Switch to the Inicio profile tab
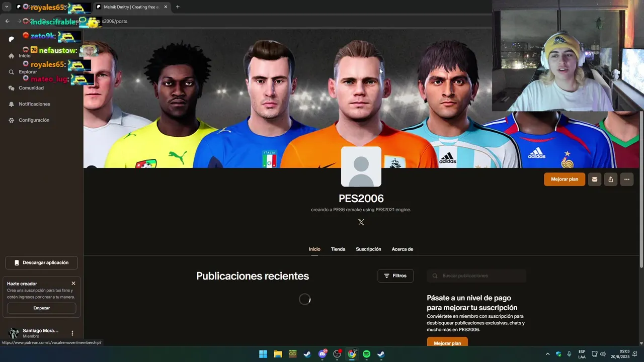This screenshot has width=644, height=362. click(x=314, y=249)
